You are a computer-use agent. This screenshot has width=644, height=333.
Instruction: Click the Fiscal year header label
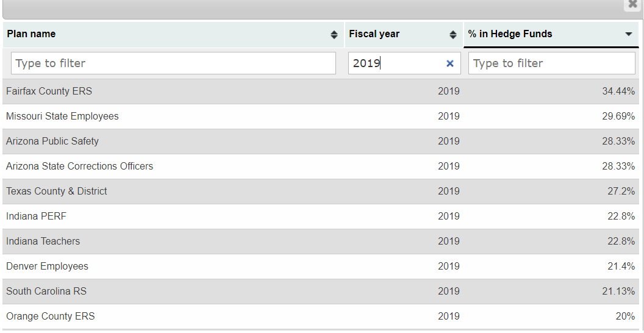tap(374, 34)
